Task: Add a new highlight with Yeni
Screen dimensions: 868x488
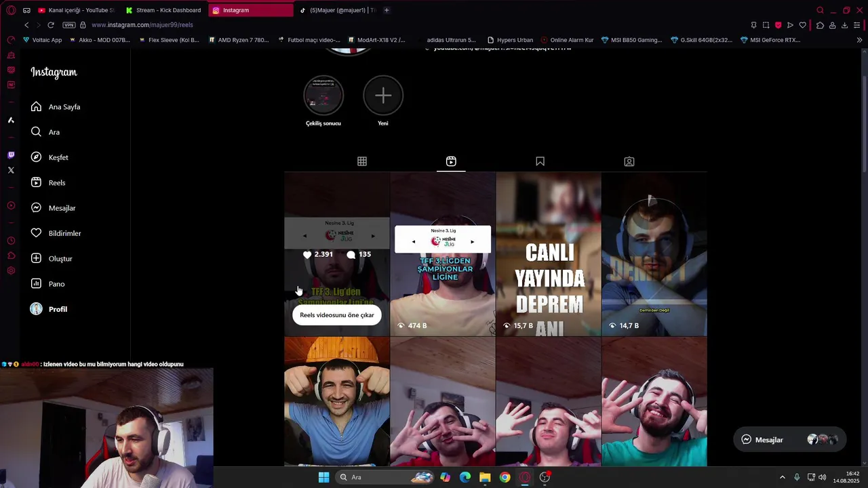Action: (x=383, y=101)
